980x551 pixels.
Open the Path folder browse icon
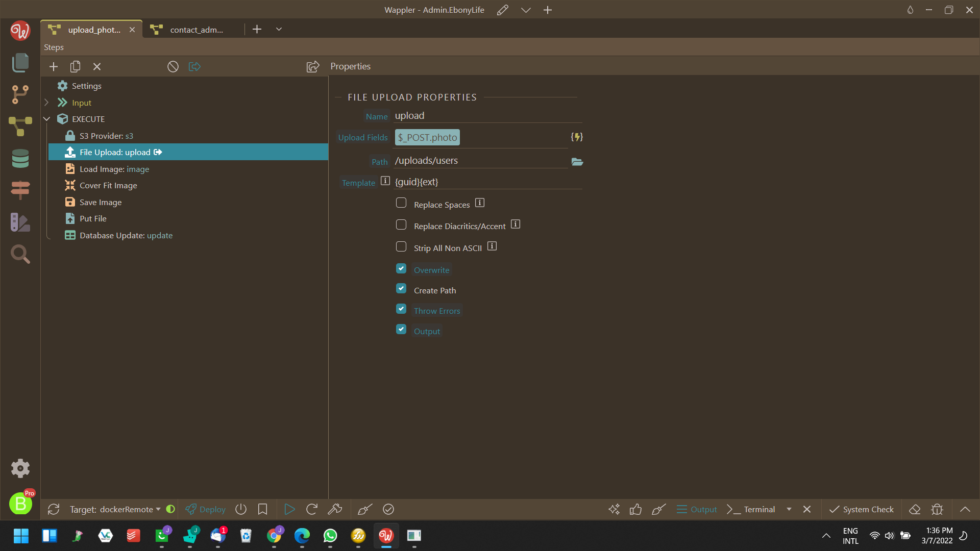click(577, 162)
